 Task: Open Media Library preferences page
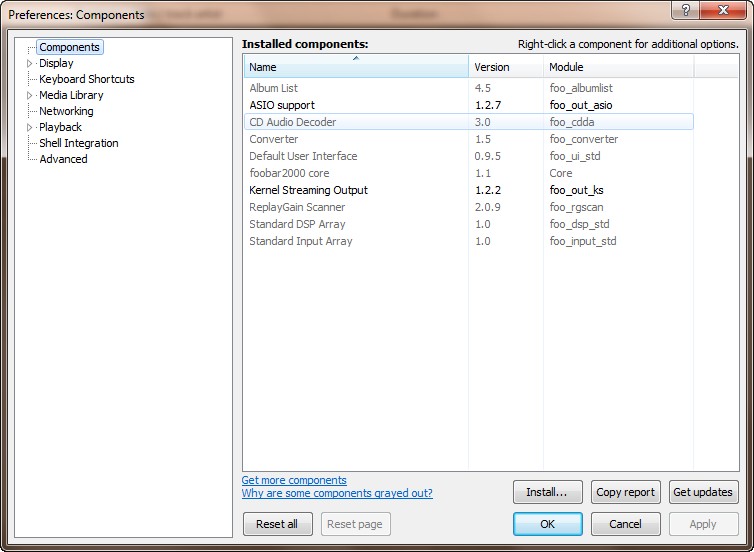coord(71,95)
